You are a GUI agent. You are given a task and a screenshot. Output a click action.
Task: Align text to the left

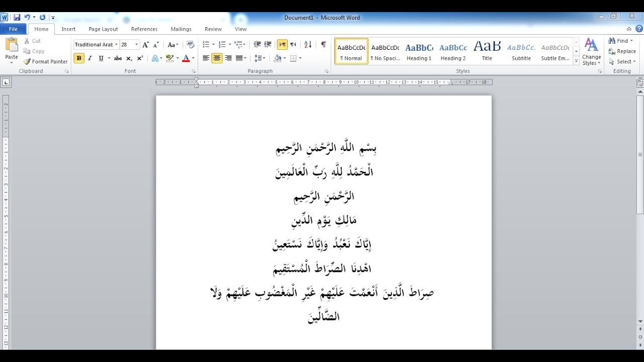tap(206, 58)
